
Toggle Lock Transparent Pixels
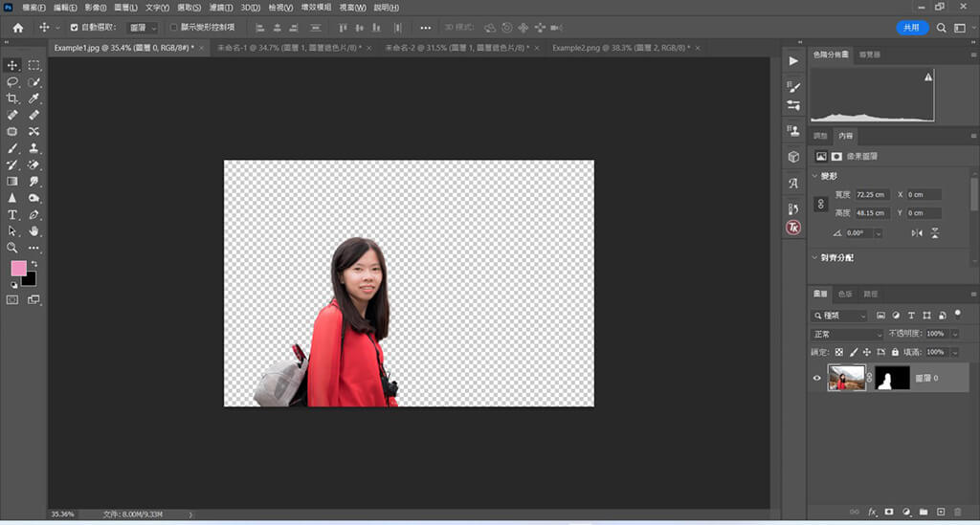point(839,352)
